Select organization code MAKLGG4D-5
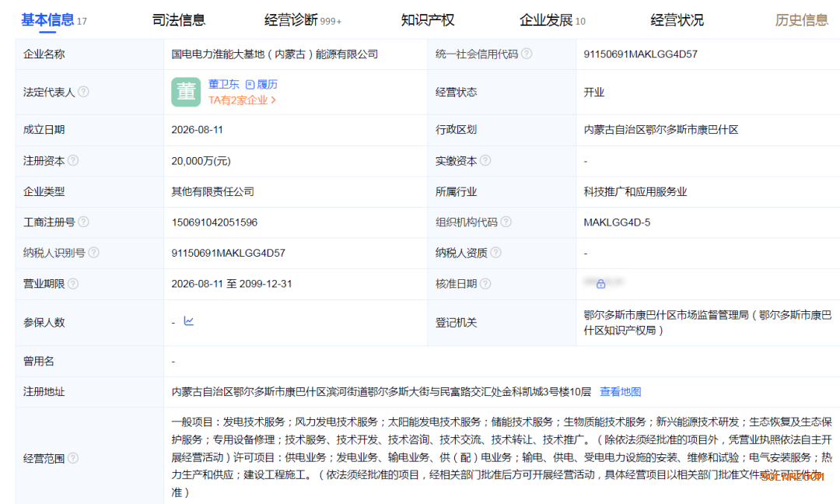This screenshot has height=504, width=840. (617, 222)
